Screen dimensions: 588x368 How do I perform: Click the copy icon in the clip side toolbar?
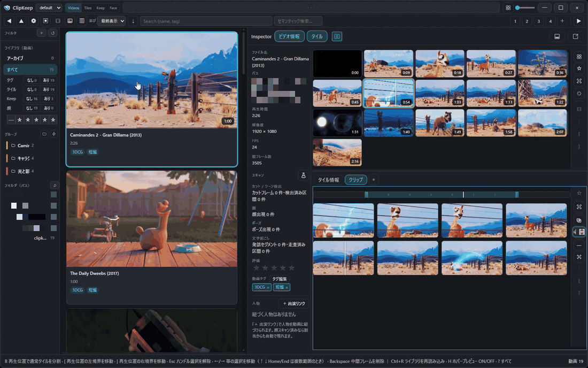pyautogui.click(x=579, y=220)
